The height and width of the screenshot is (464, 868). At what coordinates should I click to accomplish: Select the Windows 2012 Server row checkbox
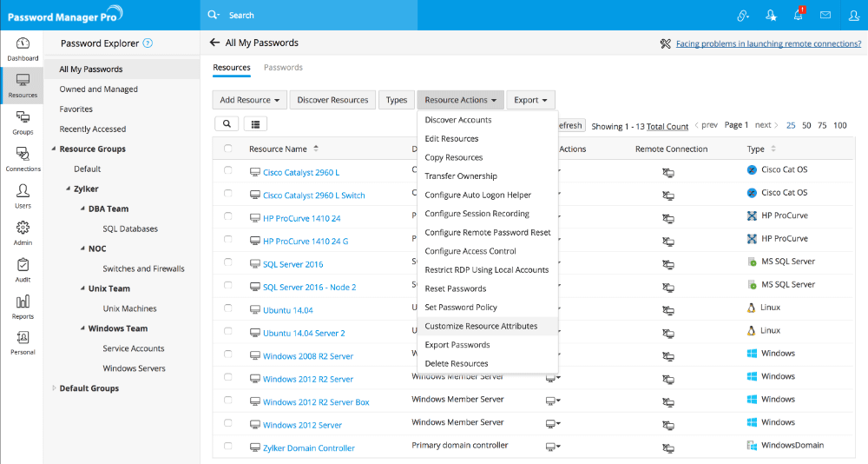point(228,423)
